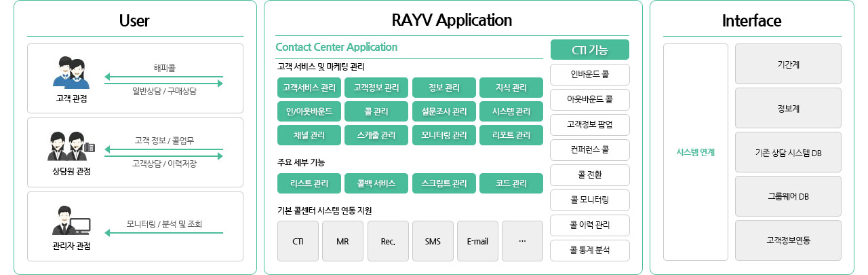Click the 주요 세부 기능 heading
This screenshot has width=868, height=275.
[301, 162]
